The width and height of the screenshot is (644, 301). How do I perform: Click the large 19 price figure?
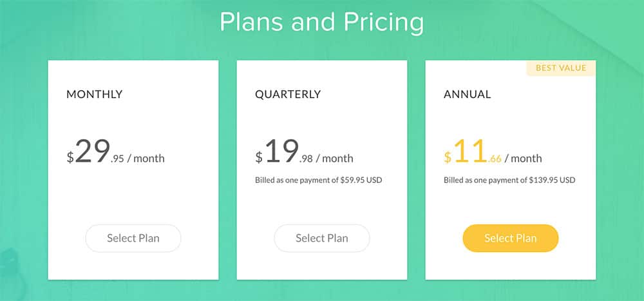[281, 152]
